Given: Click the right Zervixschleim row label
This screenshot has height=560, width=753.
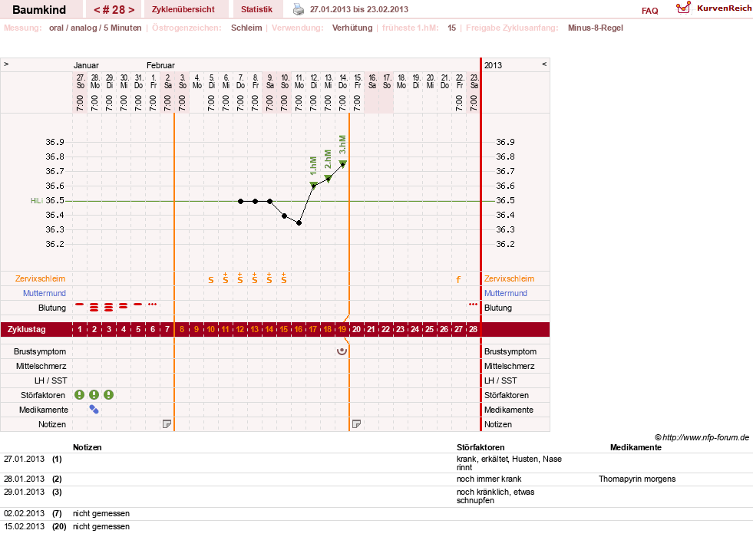Looking at the screenshot, I should click(509, 278).
